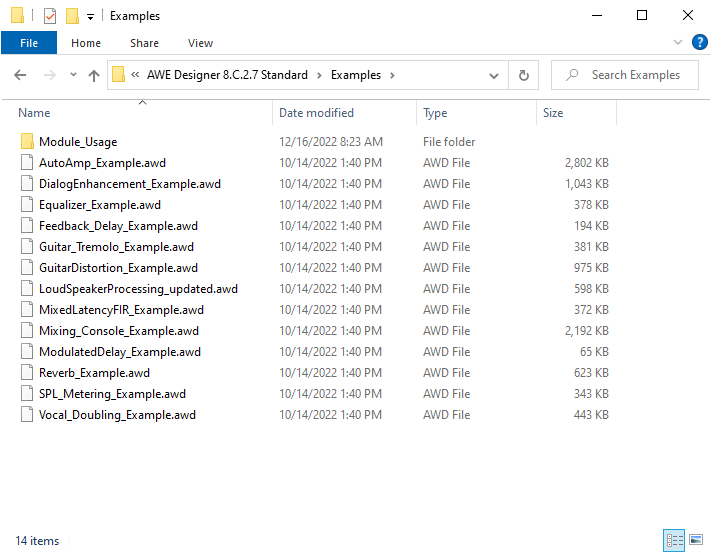
Task: Select the Module_Usage folder icon
Action: (x=27, y=142)
